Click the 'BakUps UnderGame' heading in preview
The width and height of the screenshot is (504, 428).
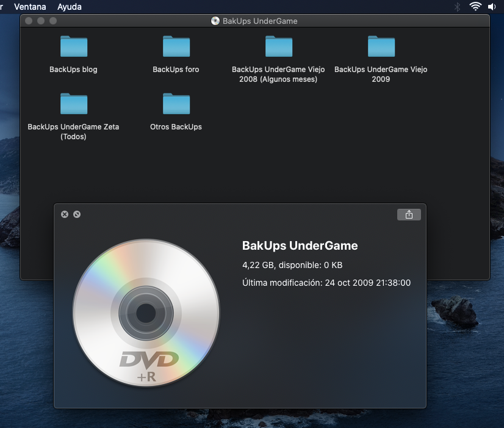pyautogui.click(x=300, y=245)
